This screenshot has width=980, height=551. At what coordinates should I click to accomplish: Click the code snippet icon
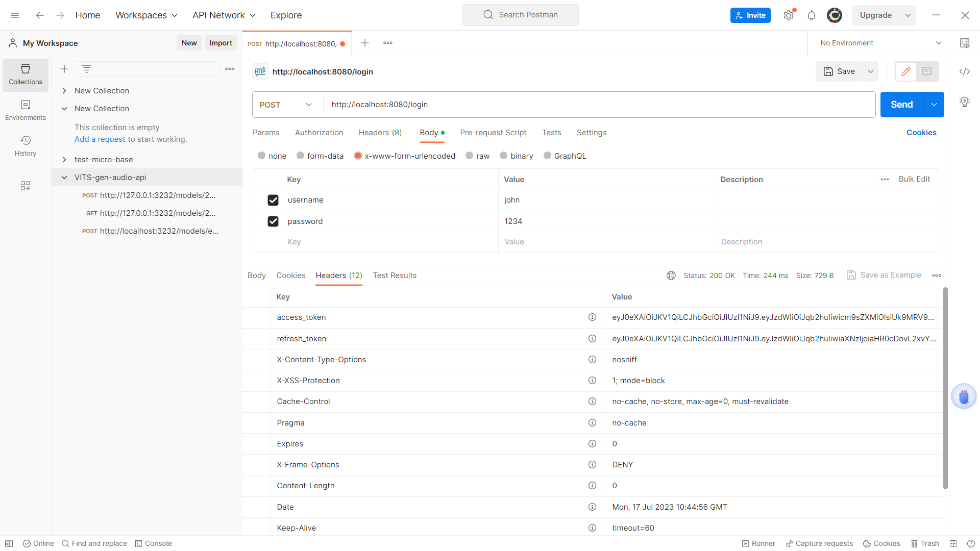(964, 71)
